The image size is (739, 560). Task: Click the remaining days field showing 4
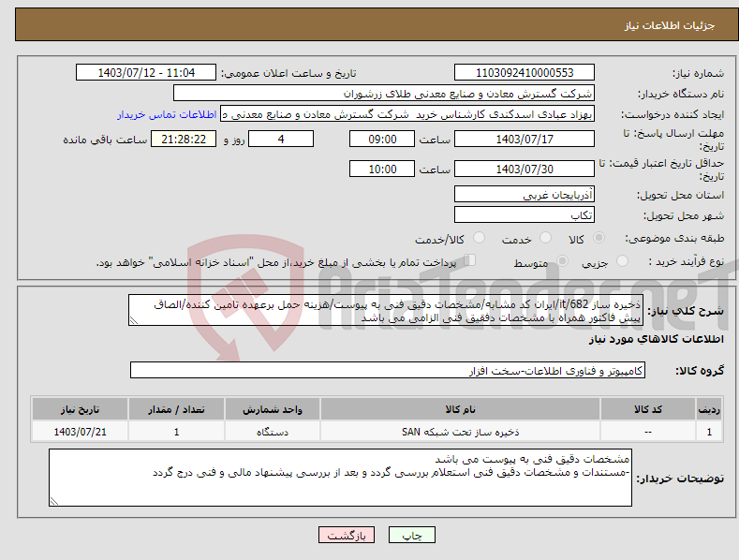(x=281, y=139)
